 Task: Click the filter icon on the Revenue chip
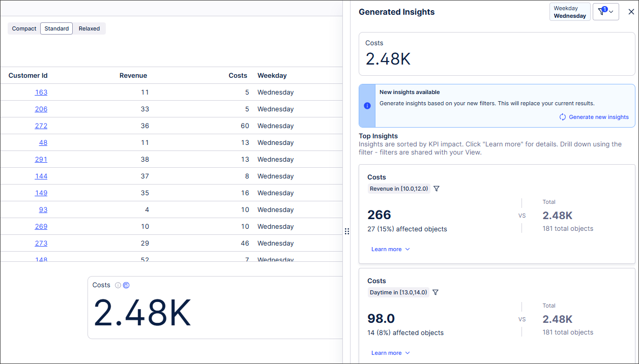[437, 189]
